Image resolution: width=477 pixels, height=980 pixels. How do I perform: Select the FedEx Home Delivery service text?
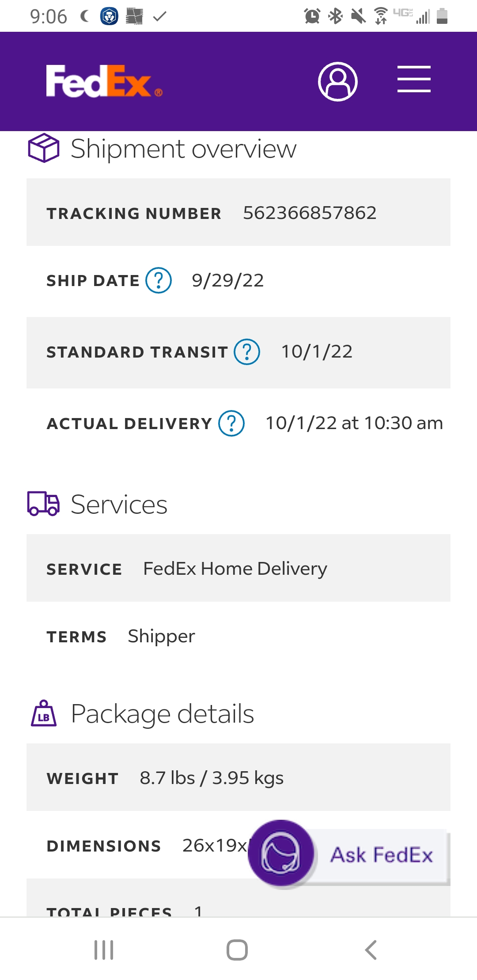(235, 569)
